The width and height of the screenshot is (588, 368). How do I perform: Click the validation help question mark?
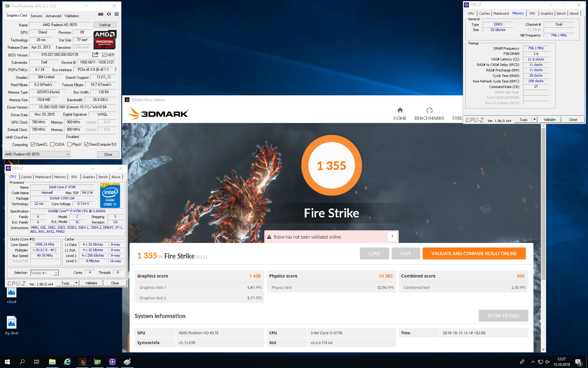pyautogui.click(x=392, y=237)
